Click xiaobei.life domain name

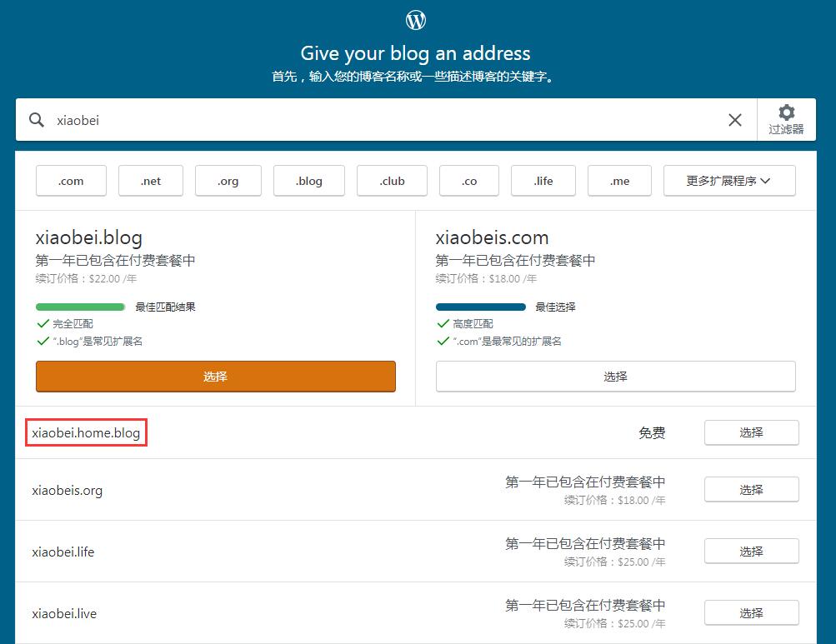point(63,552)
